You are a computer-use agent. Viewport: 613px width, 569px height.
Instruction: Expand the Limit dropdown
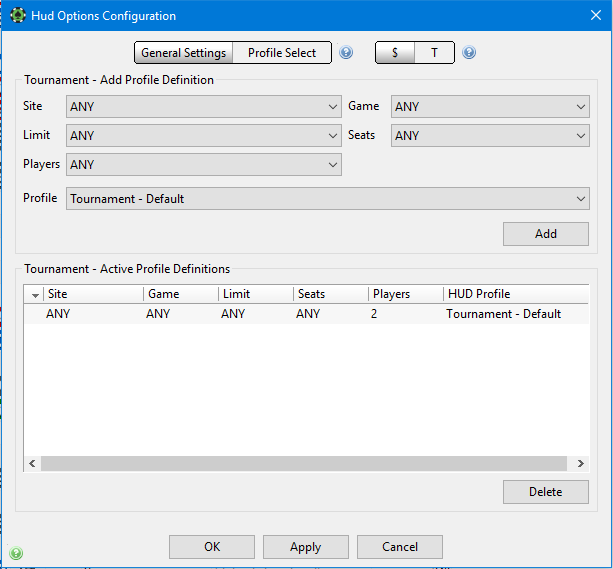(204, 135)
